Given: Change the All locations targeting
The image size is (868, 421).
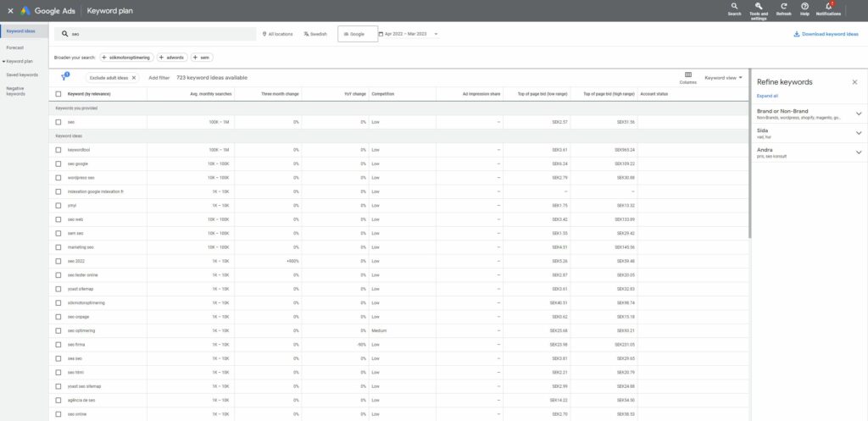Looking at the screenshot, I should (x=277, y=34).
